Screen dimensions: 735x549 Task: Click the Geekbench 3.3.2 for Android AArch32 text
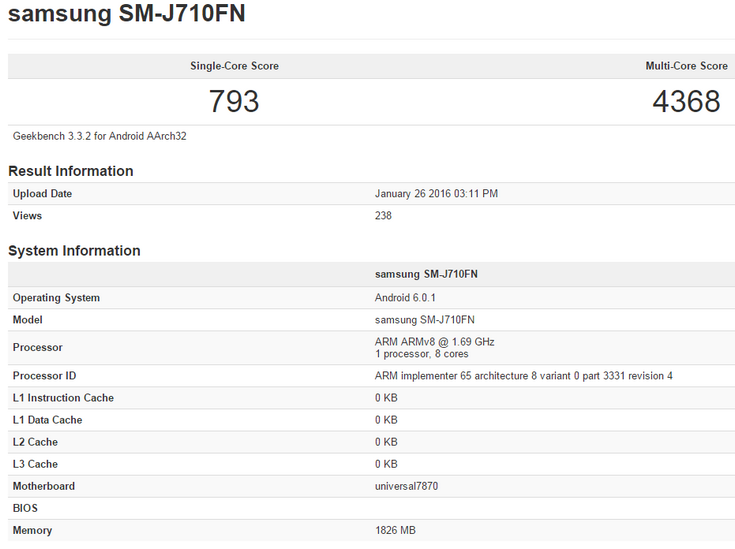(99, 136)
